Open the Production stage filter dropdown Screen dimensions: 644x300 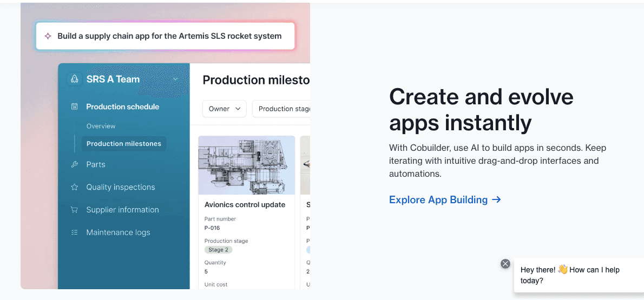coord(282,109)
